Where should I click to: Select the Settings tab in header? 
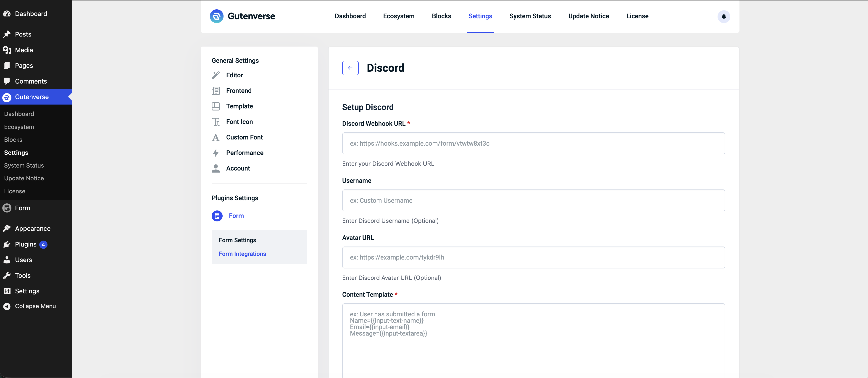[x=480, y=16]
